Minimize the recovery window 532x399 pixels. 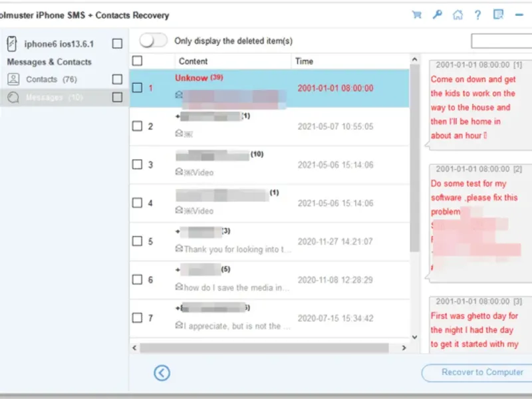(x=519, y=15)
